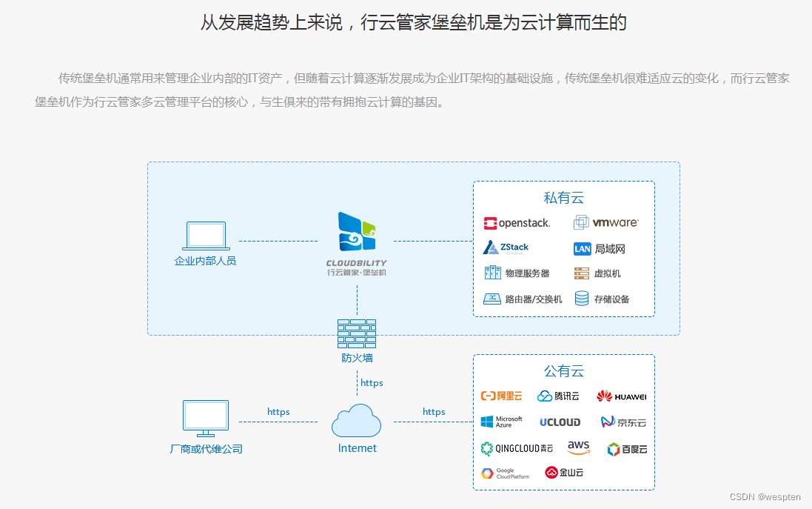
Task: Click the Microsoft Azure logo
Action: (501, 422)
